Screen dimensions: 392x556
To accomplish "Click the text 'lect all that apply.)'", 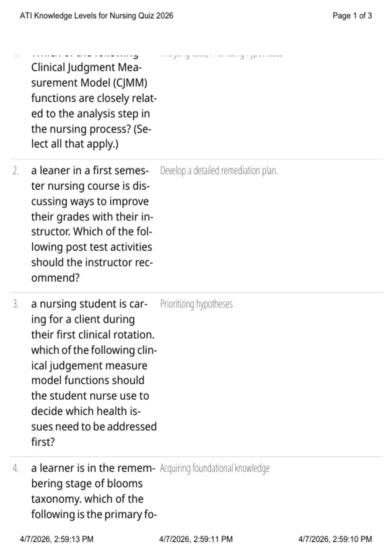I will click(x=75, y=144).
